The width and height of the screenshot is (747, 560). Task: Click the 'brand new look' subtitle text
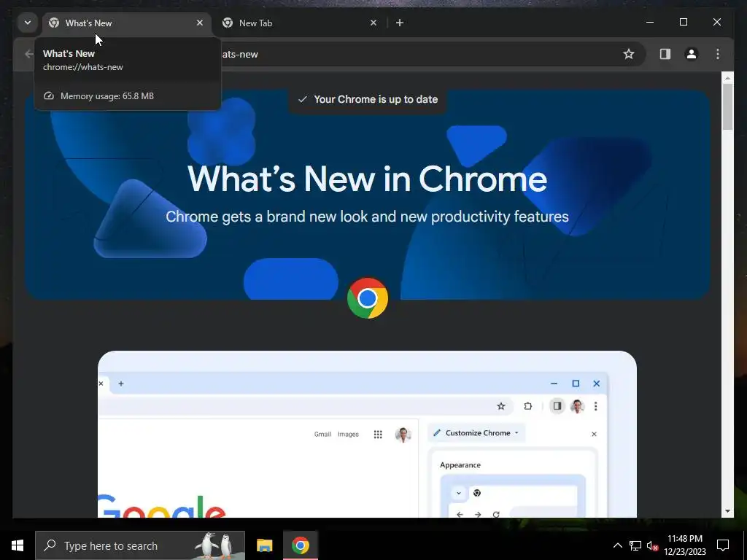pyautogui.click(x=368, y=217)
